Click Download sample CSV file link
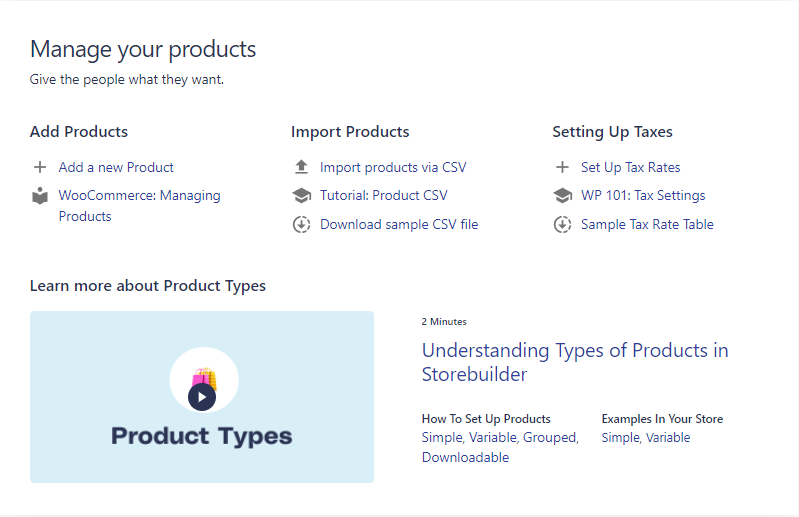799x517 pixels. (399, 225)
